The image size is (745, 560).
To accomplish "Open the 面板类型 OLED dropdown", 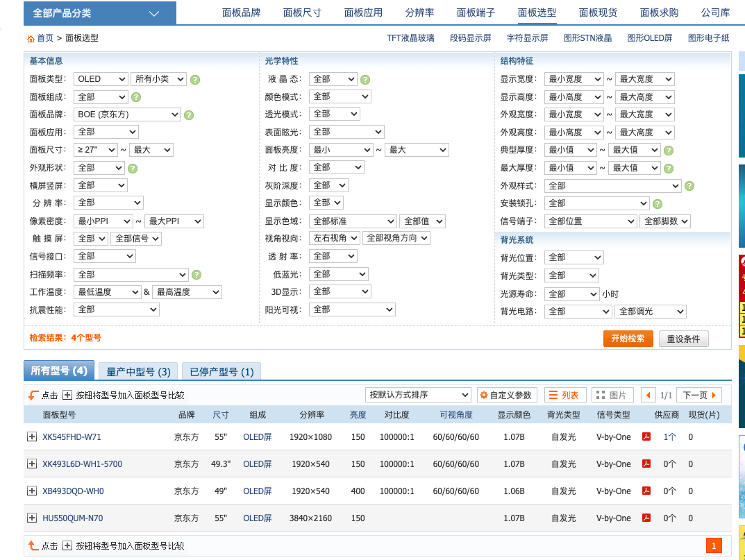I will click(101, 79).
